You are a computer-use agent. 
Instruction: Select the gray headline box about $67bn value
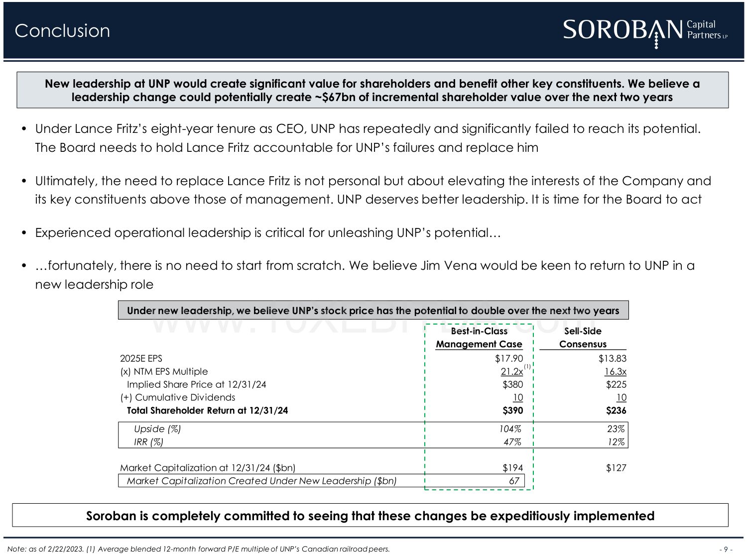373,90
